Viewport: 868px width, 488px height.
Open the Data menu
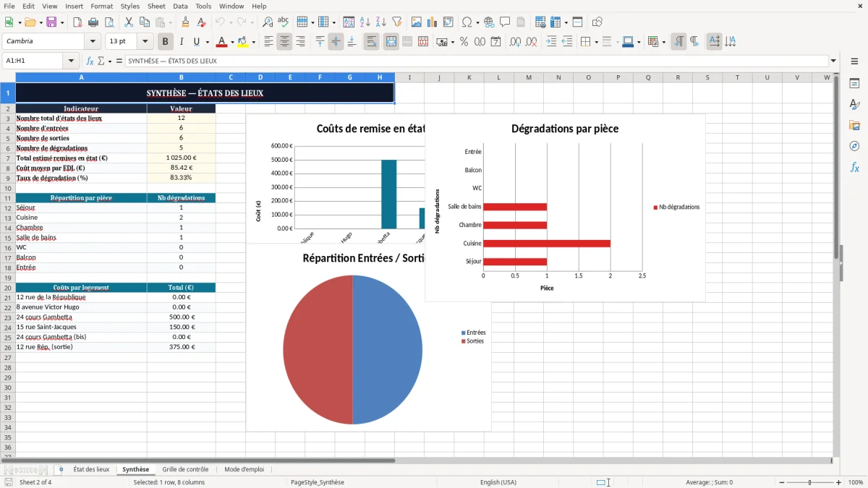[x=180, y=6]
